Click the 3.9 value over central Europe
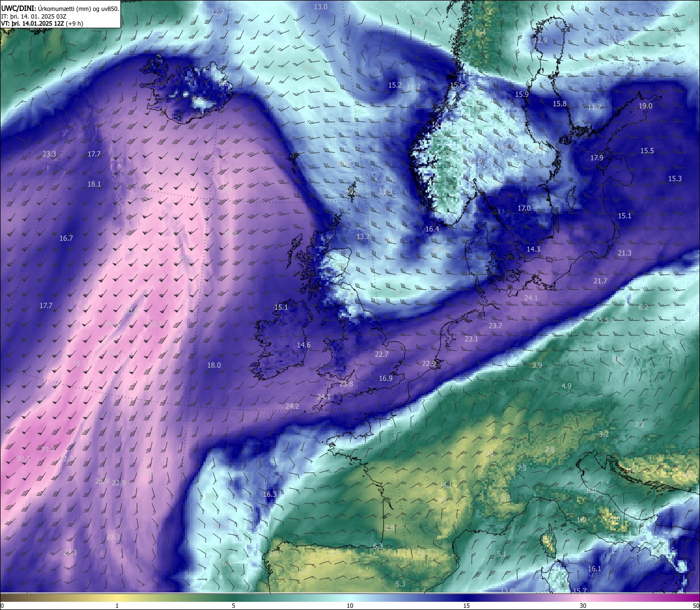700x610 pixels. pos(537,365)
